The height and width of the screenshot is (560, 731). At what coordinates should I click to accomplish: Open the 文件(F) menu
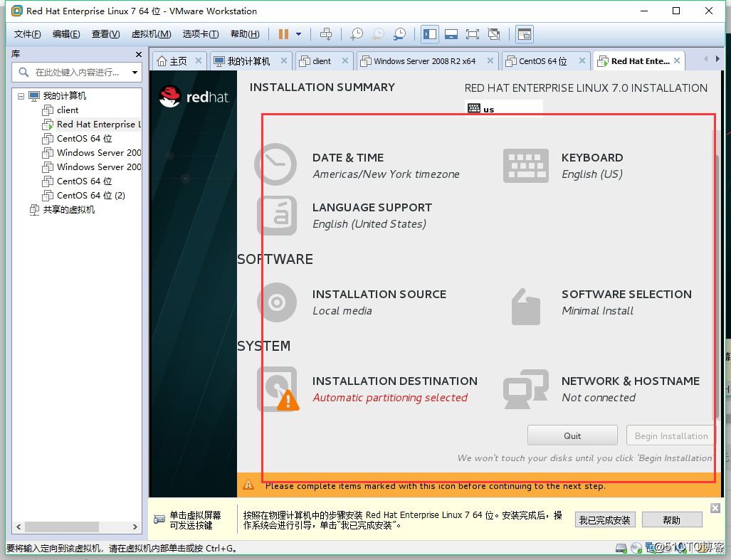point(27,34)
